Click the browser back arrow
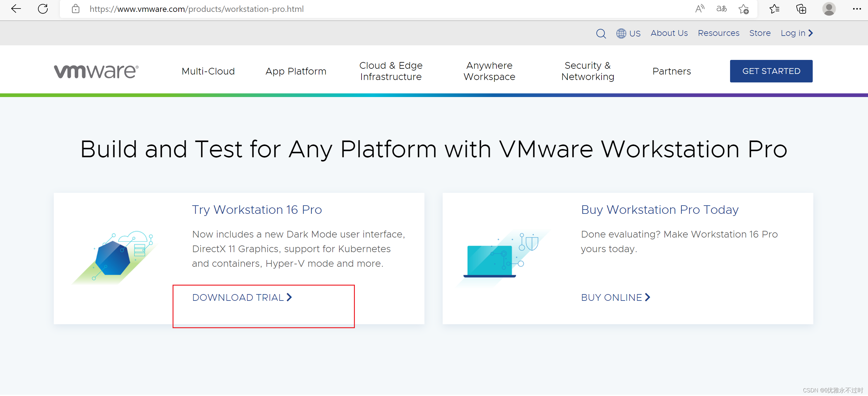 (16, 9)
